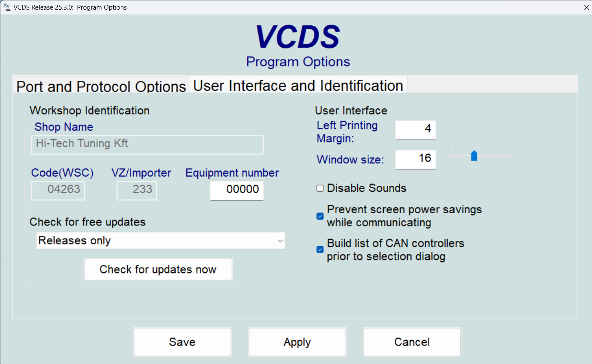Click the Shop Name field Hi-Tech Tuning Kft
The height and width of the screenshot is (364, 592).
click(147, 145)
